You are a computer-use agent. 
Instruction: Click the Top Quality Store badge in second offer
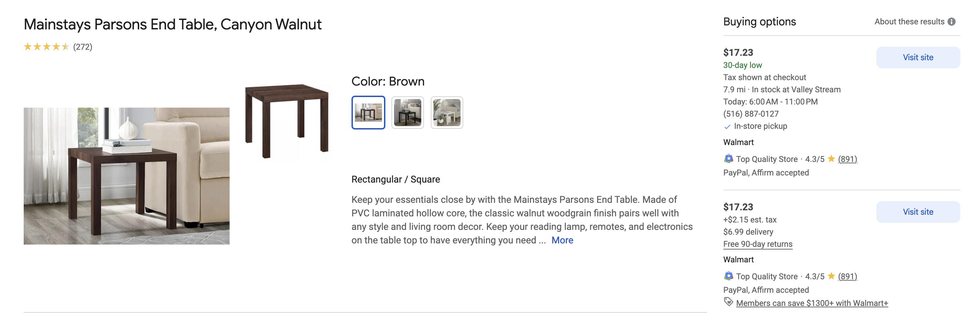click(728, 276)
